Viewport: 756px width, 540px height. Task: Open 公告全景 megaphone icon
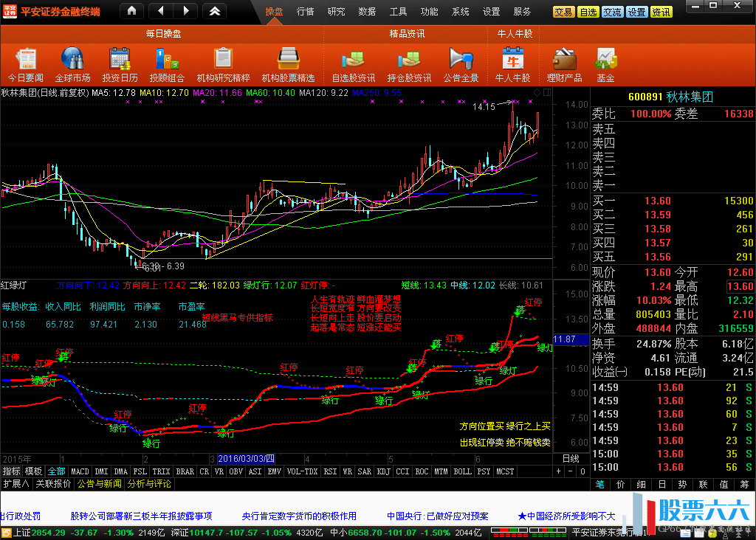tap(461, 65)
